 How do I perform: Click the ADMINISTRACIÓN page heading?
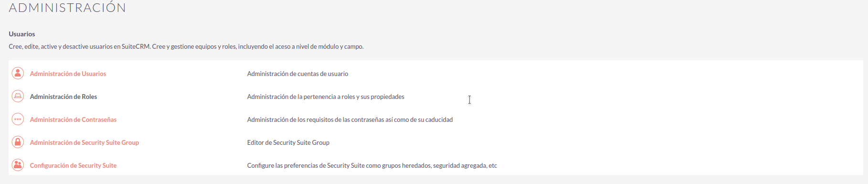[x=67, y=7]
